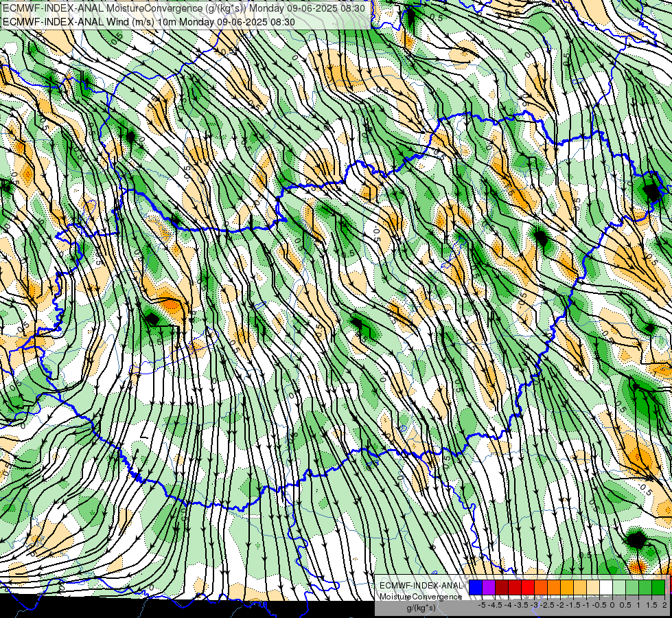Select the MoistureConvergence title line at the top
The height and width of the screenshot is (618, 672).
click(184, 8)
